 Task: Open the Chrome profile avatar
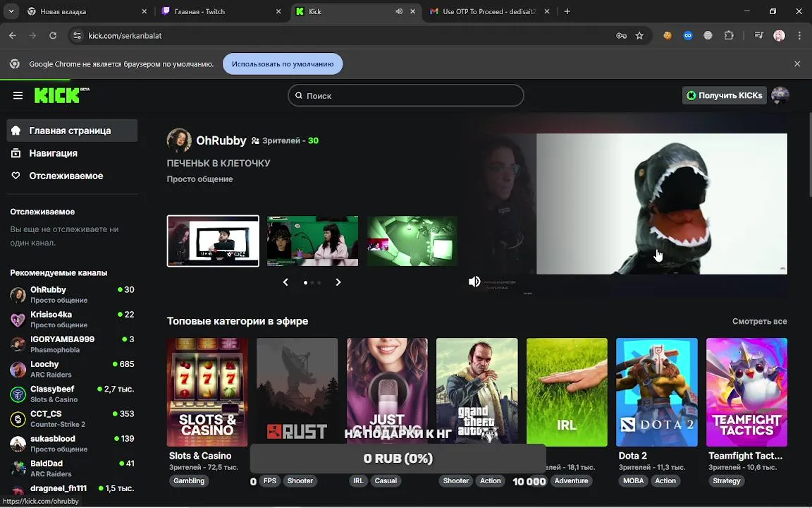(779, 35)
